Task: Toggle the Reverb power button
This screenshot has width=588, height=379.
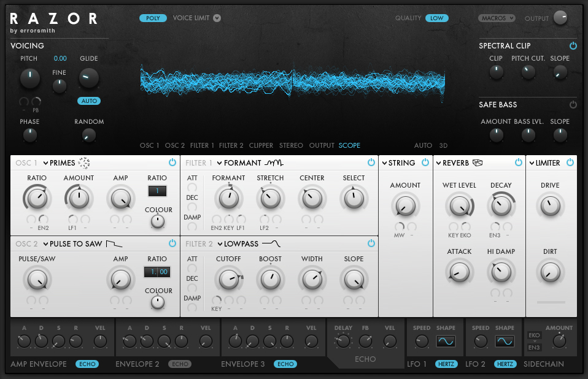Action: click(518, 163)
